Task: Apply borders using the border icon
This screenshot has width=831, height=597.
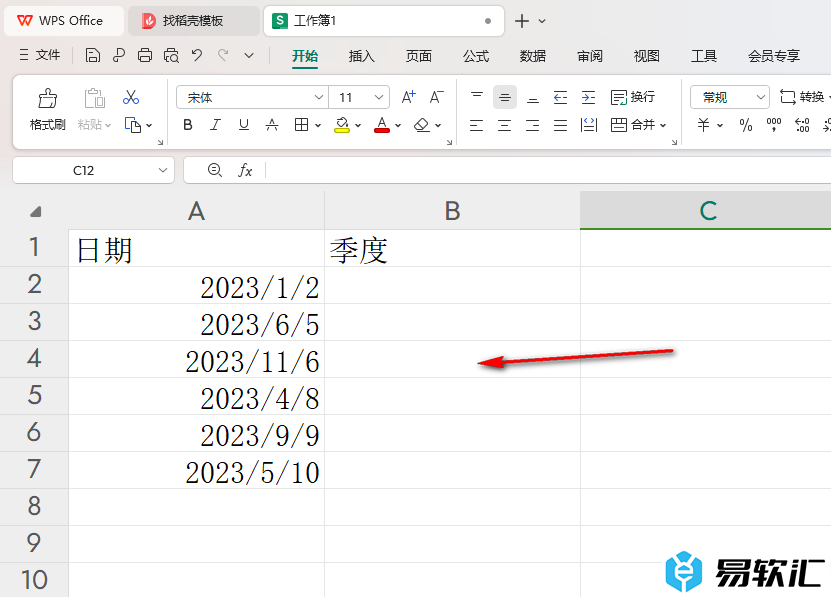Action: (x=301, y=125)
